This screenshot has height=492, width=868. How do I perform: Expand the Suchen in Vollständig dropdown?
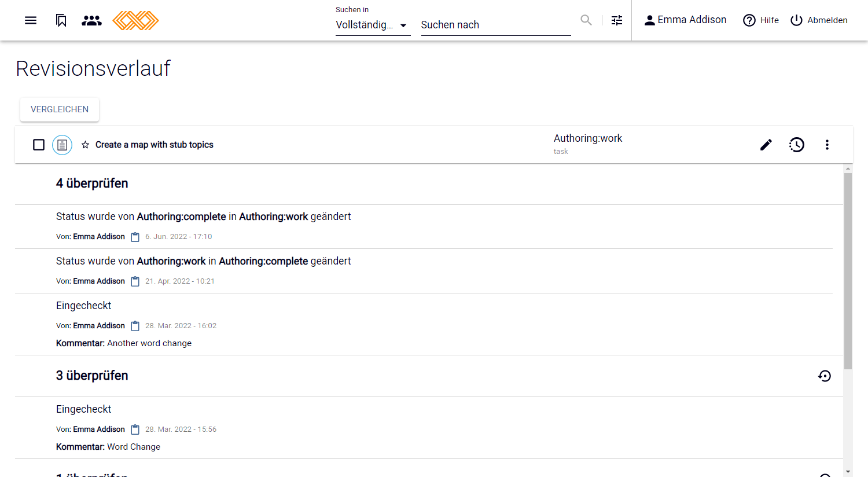pos(373,25)
